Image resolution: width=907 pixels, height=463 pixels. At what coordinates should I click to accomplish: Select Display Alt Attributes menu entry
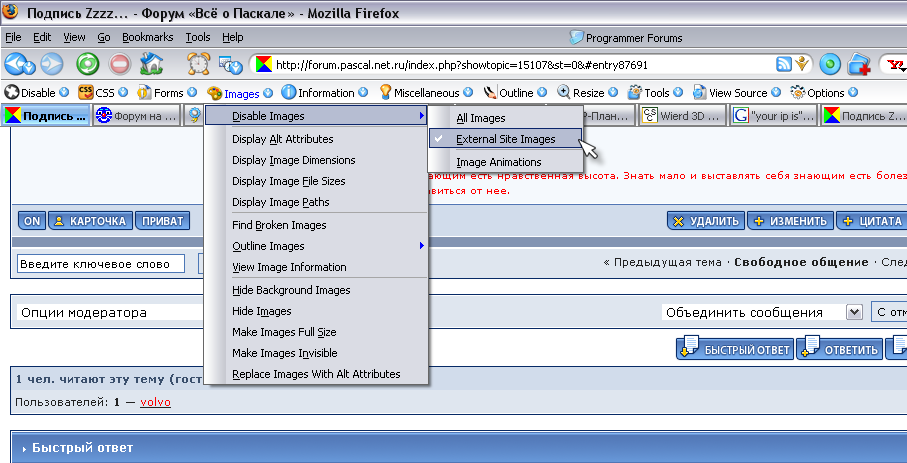tap(282, 139)
